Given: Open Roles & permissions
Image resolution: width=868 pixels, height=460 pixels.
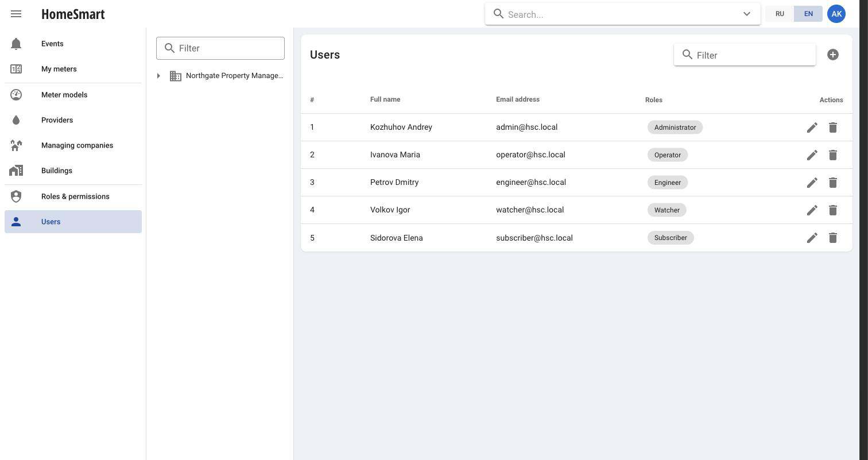Looking at the screenshot, I should pos(73,196).
